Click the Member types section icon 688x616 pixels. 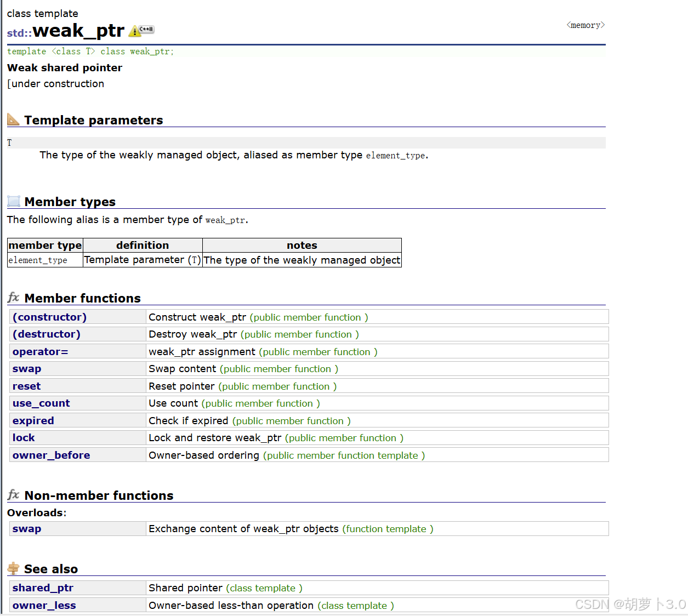coord(14,201)
